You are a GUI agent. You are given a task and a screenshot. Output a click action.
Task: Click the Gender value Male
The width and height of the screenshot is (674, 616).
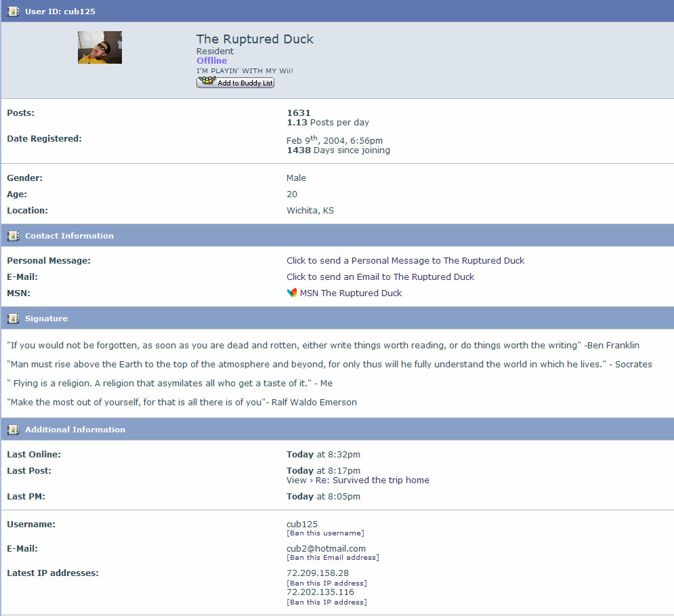click(x=296, y=178)
